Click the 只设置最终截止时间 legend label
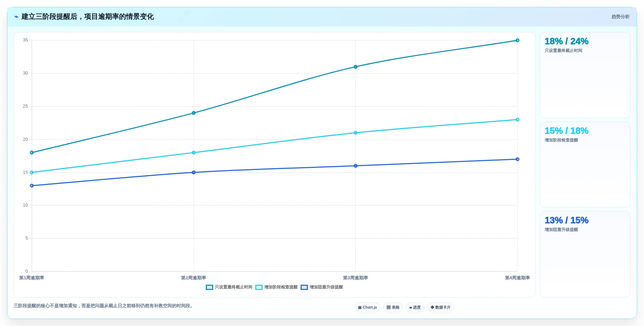Viewport: 644px width, 326px height. 233,287
